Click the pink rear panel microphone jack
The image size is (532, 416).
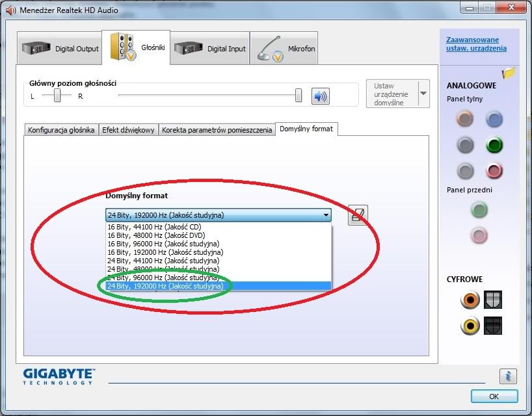pyautogui.click(x=494, y=171)
